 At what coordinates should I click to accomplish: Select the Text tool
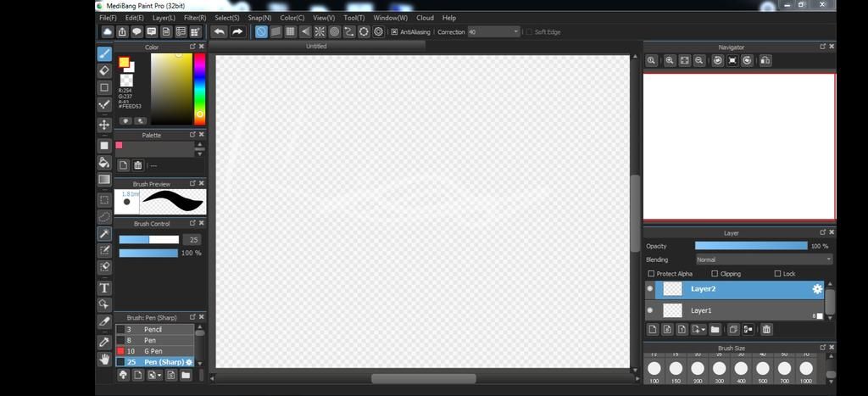click(104, 288)
